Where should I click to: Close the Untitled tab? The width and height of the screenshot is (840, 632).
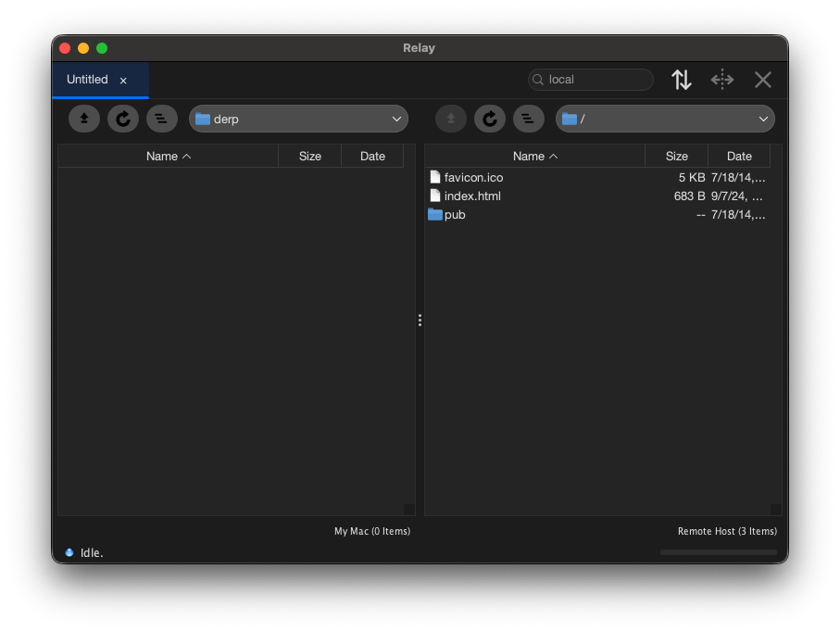pos(123,81)
